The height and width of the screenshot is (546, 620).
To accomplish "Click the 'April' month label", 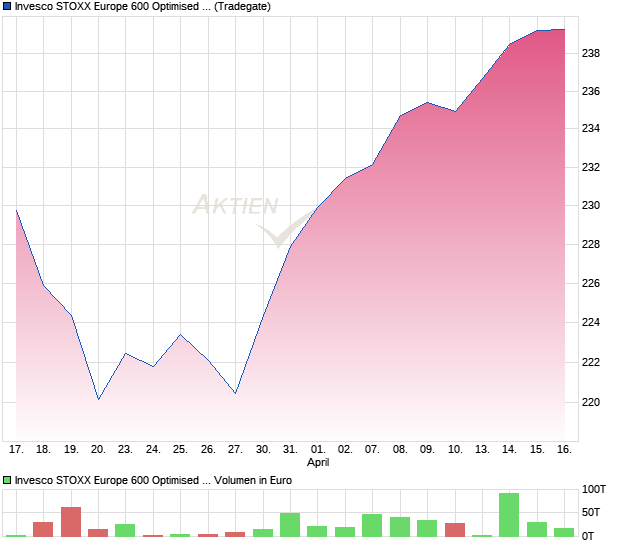I will [318, 462].
